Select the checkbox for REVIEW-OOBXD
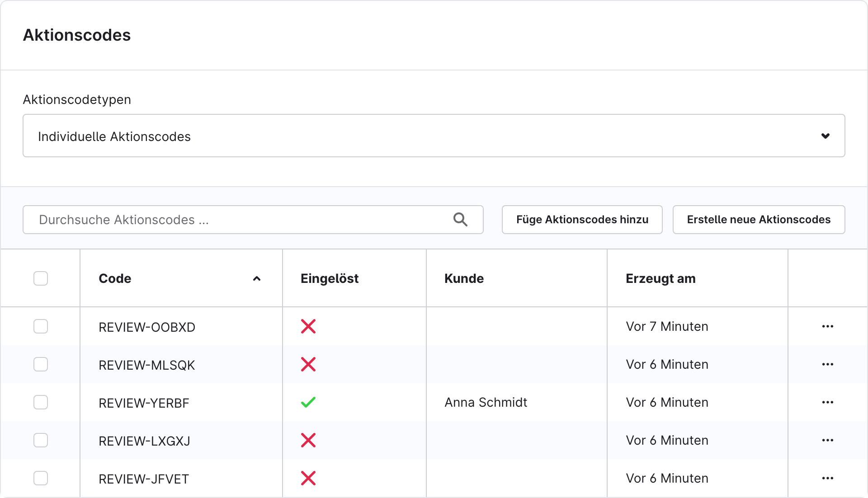 41,326
